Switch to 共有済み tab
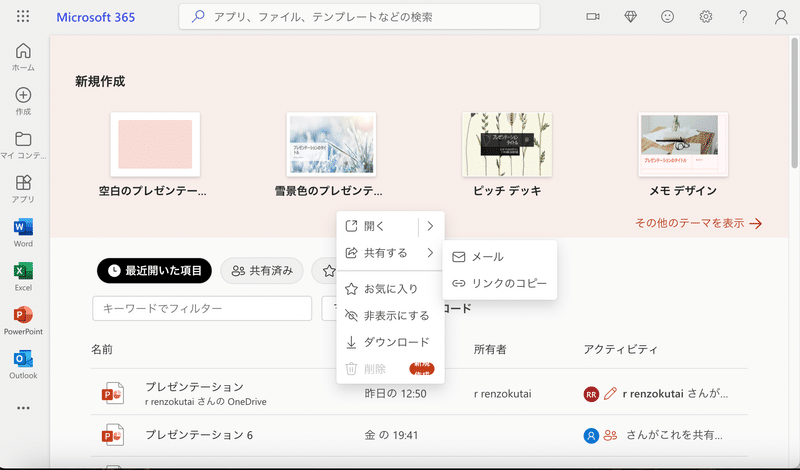The height and width of the screenshot is (470, 800). pos(262,270)
